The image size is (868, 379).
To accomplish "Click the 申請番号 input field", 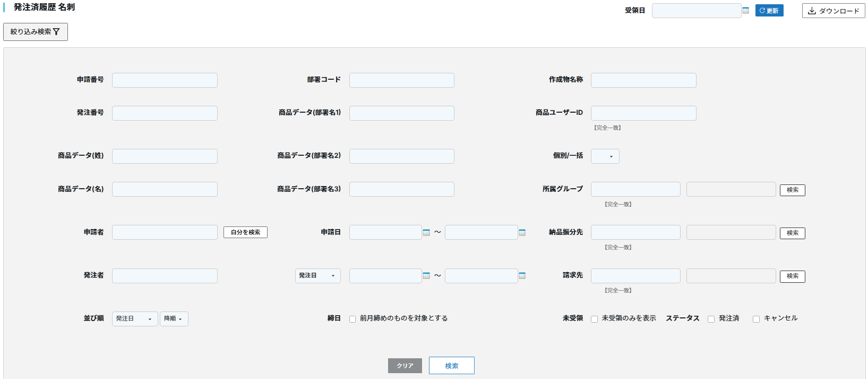I will coord(165,80).
